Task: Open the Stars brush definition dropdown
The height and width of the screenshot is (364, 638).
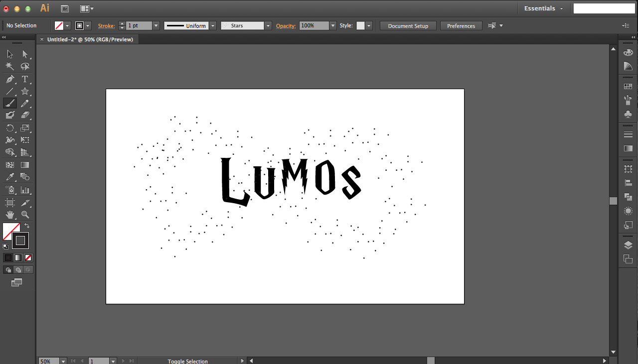Action: pyautogui.click(x=268, y=25)
